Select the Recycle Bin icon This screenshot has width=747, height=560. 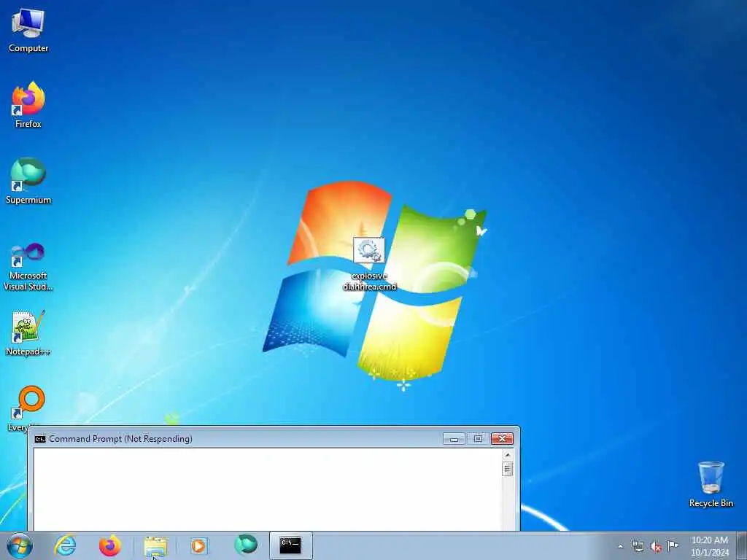(x=711, y=484)
